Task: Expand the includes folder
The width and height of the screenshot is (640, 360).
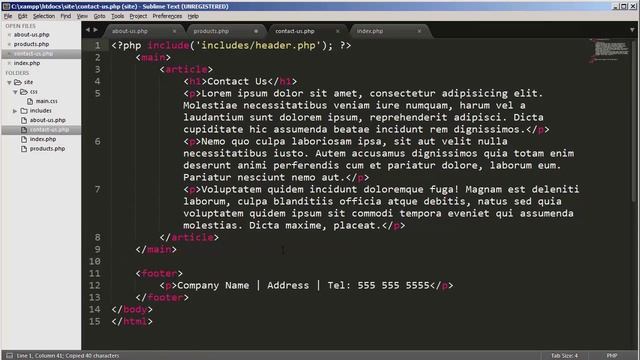Action: [15, 111]
